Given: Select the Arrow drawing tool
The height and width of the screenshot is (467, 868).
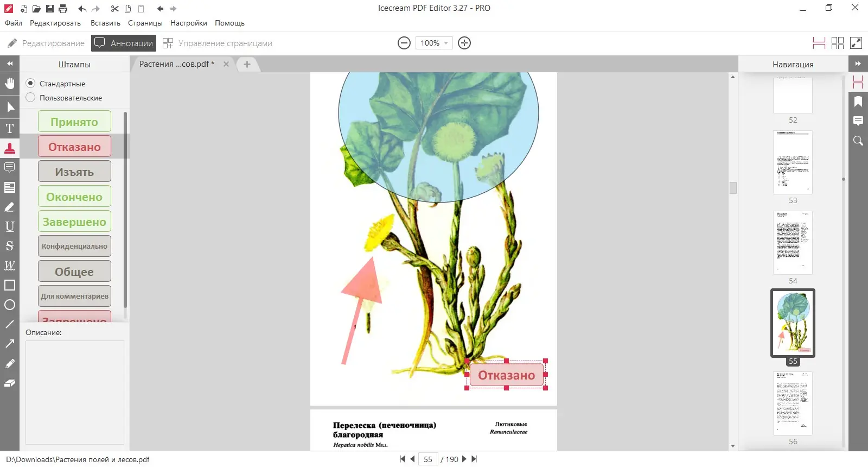Looking at the screenshot, I should coord(10,344).
